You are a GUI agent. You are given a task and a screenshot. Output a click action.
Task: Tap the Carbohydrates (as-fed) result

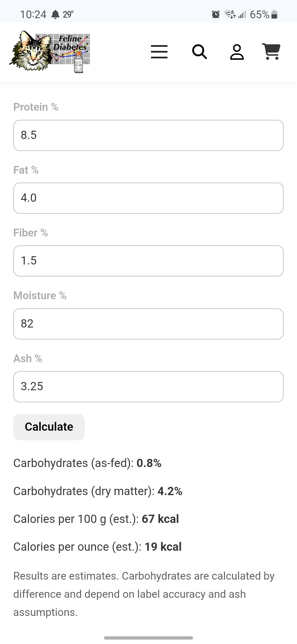click(87, 463)
